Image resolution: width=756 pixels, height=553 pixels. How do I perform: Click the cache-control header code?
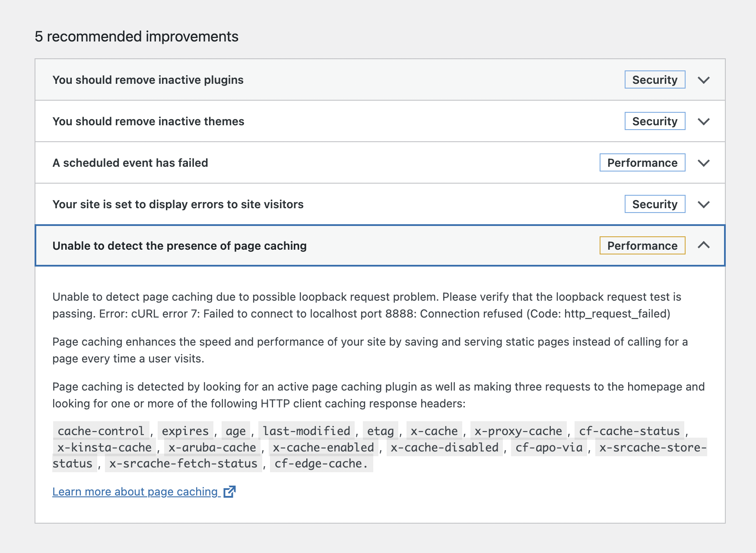tap(101, 431)
